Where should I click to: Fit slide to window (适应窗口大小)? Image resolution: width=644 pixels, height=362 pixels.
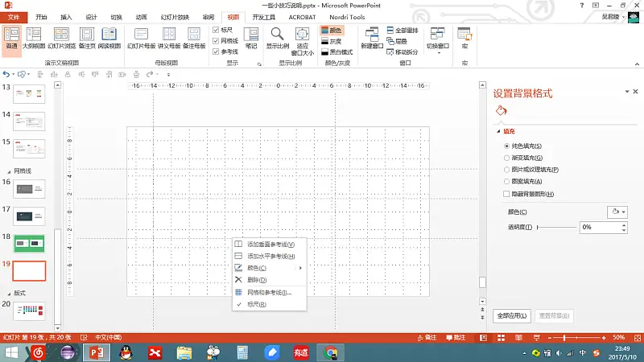coord(303,41)
